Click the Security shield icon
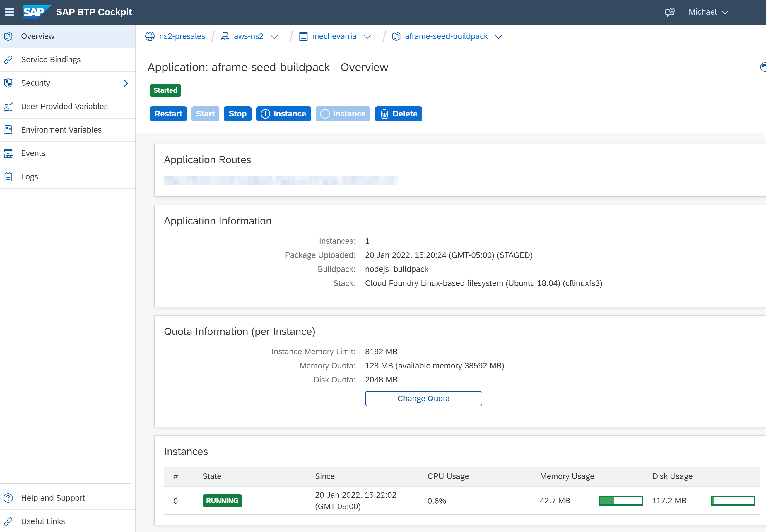Image resolution: width=766 pixels, height=532 pixels. pyautogui.click(x=8, y=83)
